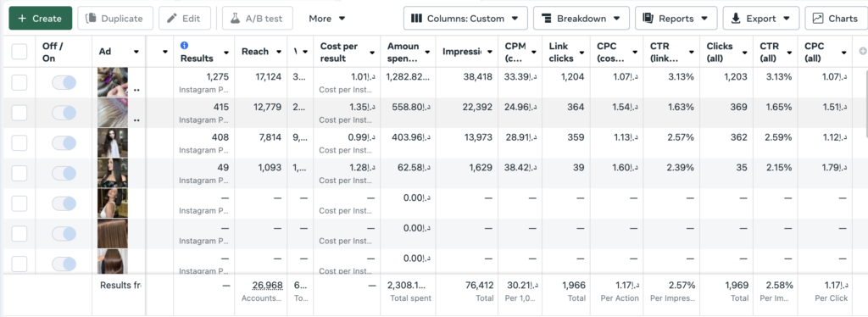
Task: Click the Edit pencil button
Action: tap(184, 19)
